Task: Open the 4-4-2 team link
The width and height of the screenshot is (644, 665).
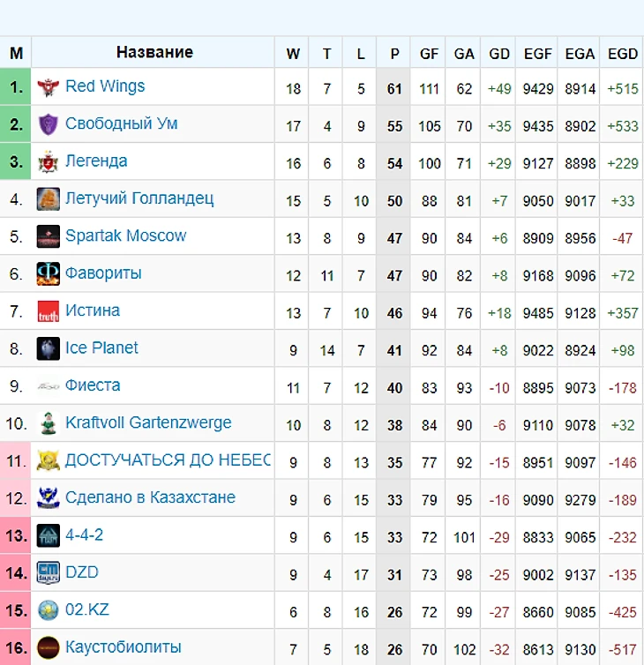Action: (x=84, y=535)
